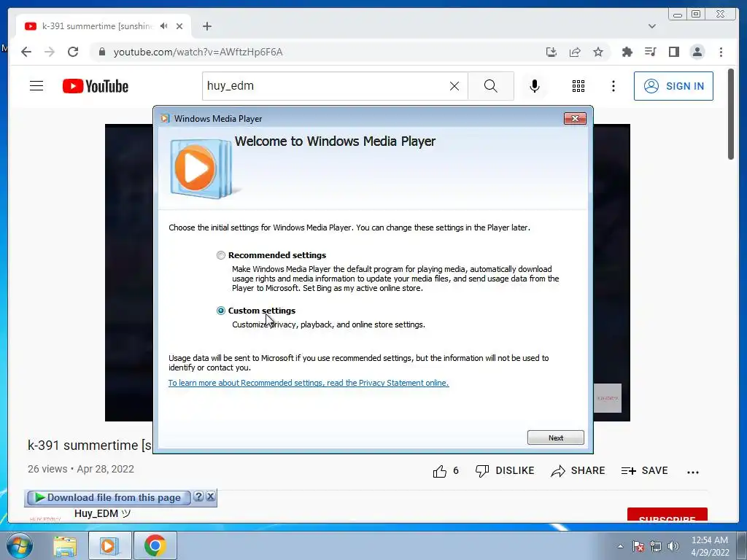The height and width of the screenshot is (560, 747).
Task: Open the YouTube apps grid
Action: pos(578,86)
